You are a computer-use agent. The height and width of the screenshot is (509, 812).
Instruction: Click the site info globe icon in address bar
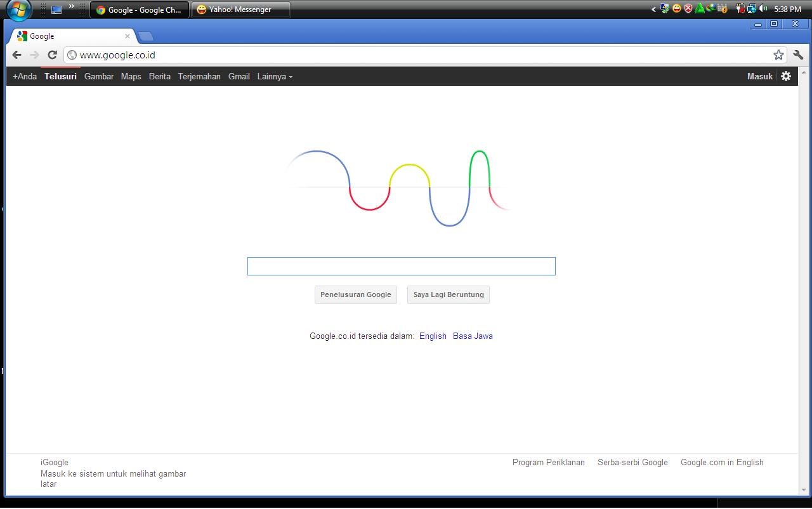pos(72,55)
